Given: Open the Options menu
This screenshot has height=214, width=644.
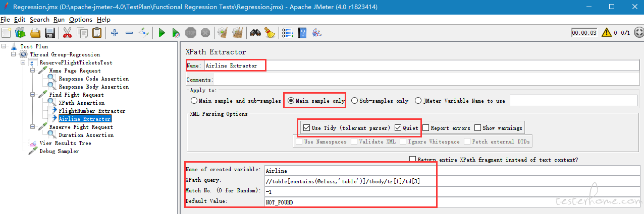Looking at the screenshot, I should 81,20.
